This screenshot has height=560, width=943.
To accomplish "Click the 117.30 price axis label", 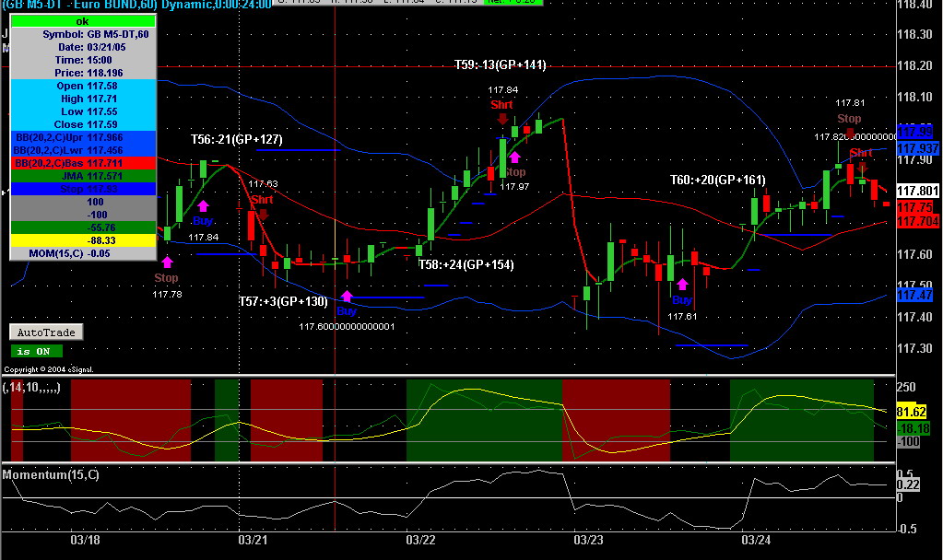I will 914,348.
